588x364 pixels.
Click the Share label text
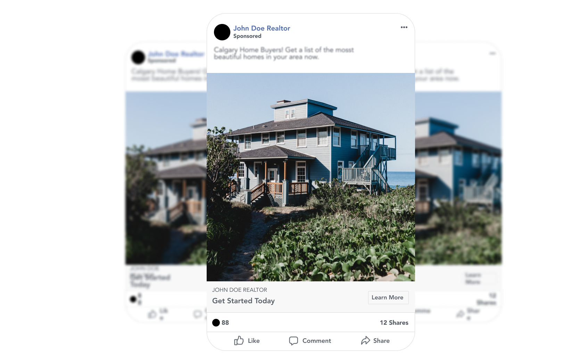pos(381,341)
